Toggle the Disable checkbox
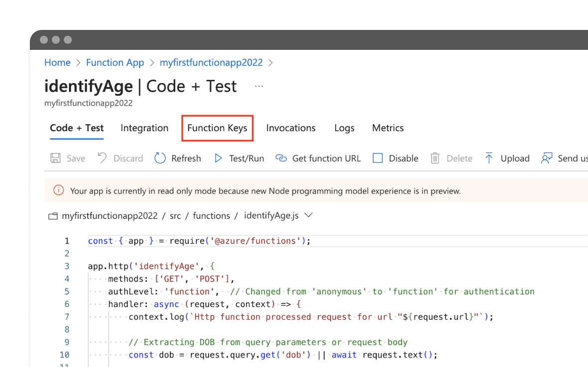Viewport: 588px width, 367px height. [378, 158]
